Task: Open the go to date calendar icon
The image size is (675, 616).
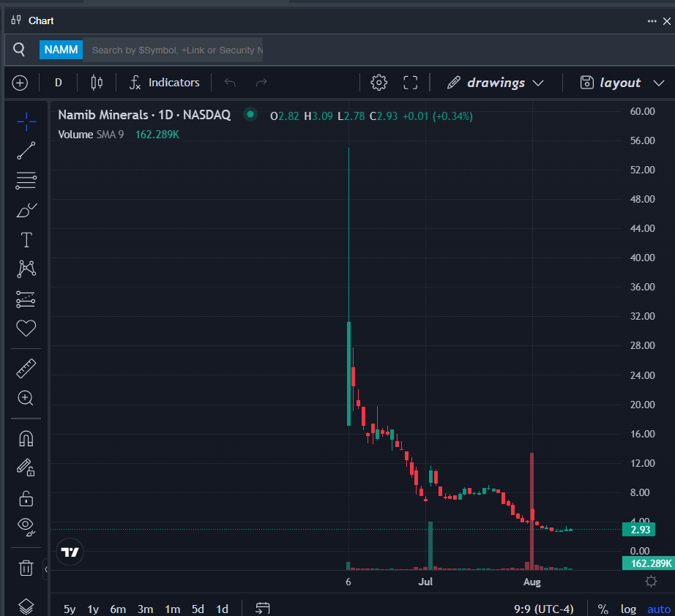Action: pyautogui.click(x=263, y=608)
